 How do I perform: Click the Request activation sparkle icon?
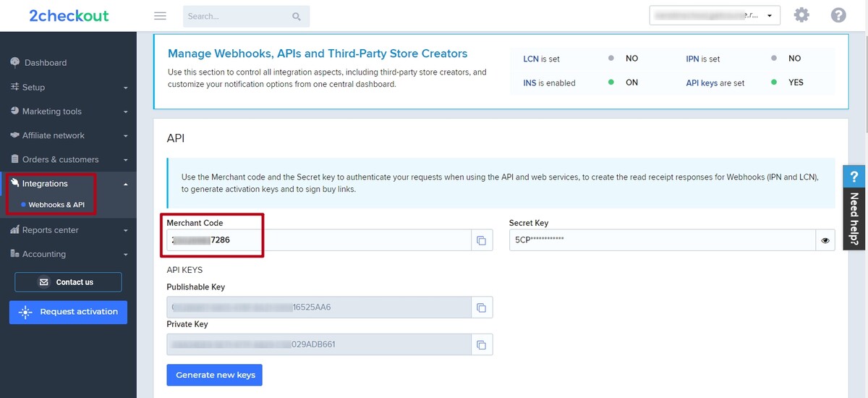click(x=26, y=312)
